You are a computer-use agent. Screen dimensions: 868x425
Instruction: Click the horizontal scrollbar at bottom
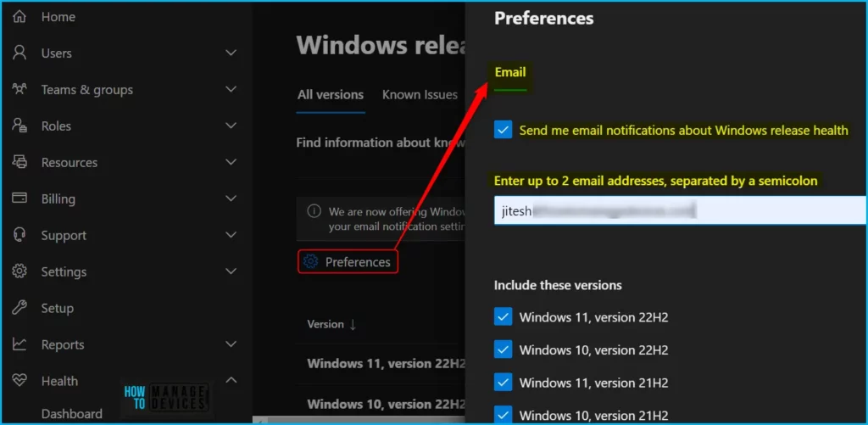coord(359,420)
